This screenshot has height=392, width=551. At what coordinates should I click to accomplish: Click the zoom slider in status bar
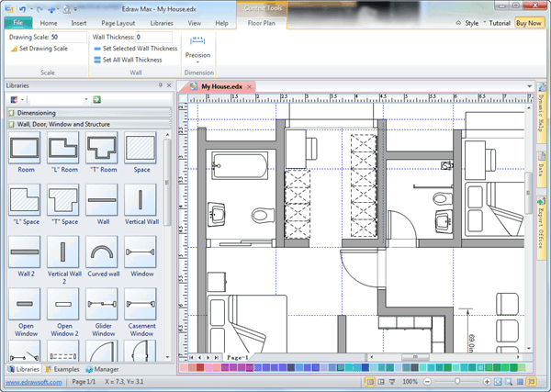coord(457,381)
